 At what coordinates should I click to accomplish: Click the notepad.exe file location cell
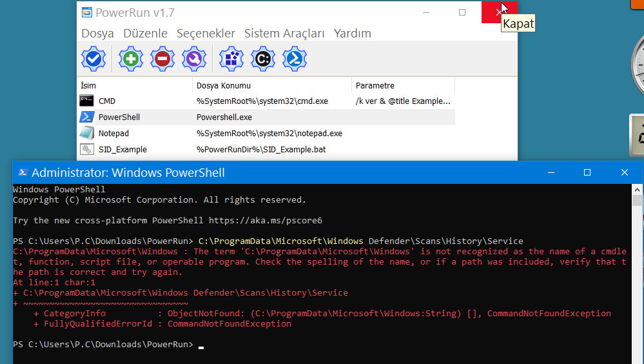[x=269, y=133]
